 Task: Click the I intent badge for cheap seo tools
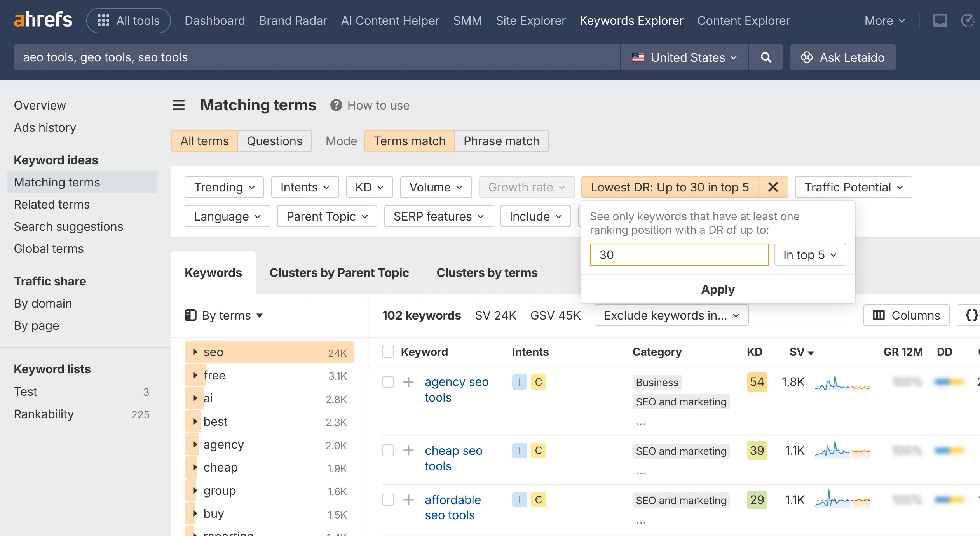[520, 451]
